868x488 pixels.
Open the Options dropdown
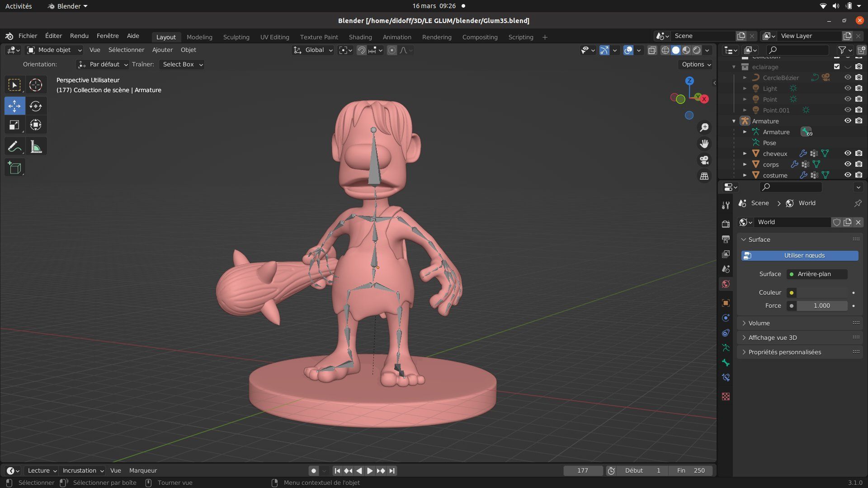click(x=695, y=65)
